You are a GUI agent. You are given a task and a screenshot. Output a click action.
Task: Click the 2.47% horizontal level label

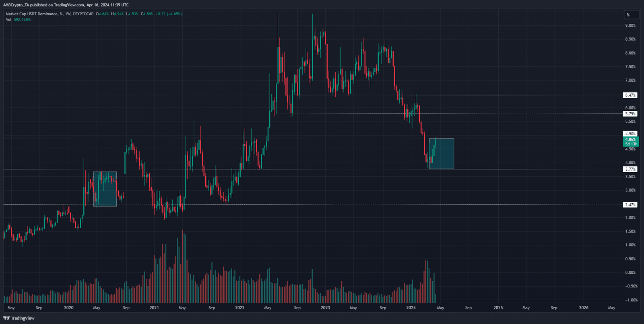630,205
